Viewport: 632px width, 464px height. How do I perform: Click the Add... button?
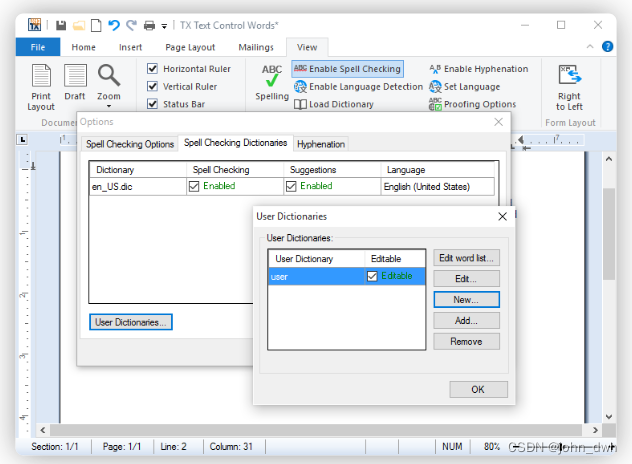(x=466, y=320)
